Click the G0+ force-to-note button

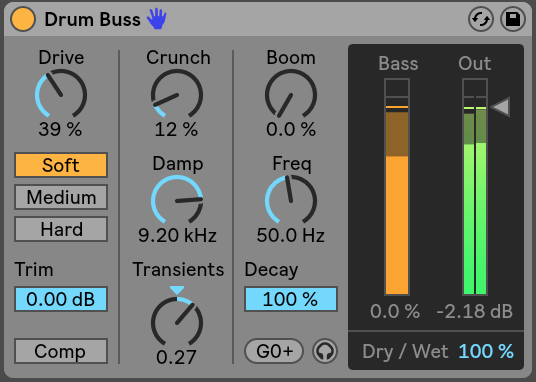click(x=274, y=351)
